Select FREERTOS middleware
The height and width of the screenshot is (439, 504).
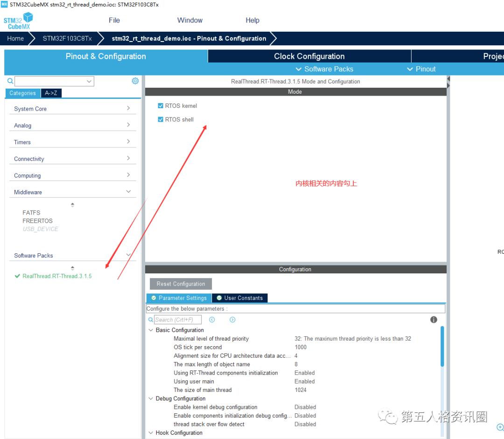click(37, 221)
